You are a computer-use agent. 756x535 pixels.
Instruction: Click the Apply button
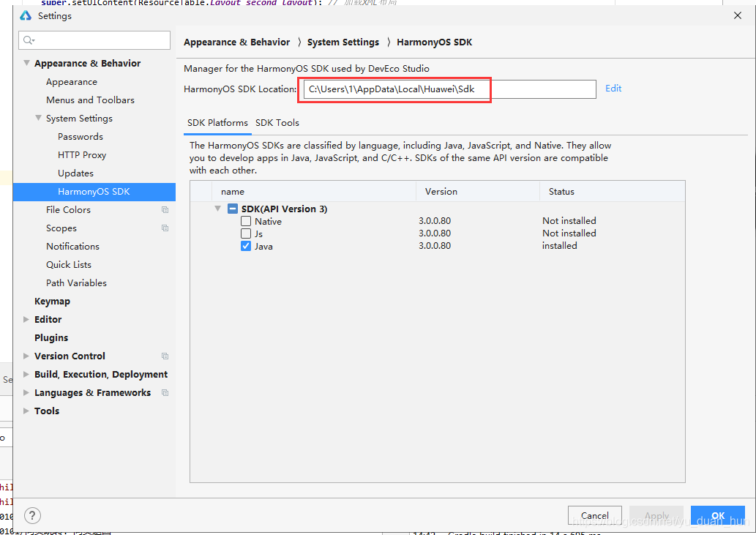click(656, 516)
